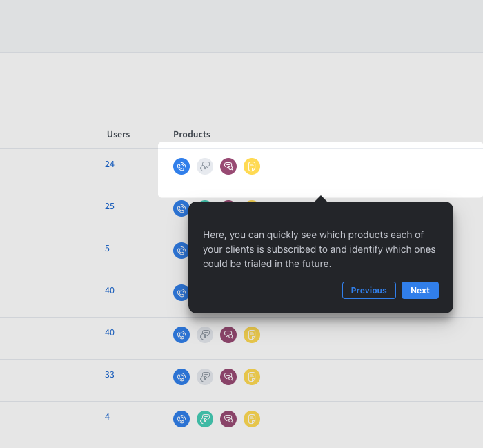Click the yellow document icon in 33-users row
This screenshot has width=483, height=448.
252,377
